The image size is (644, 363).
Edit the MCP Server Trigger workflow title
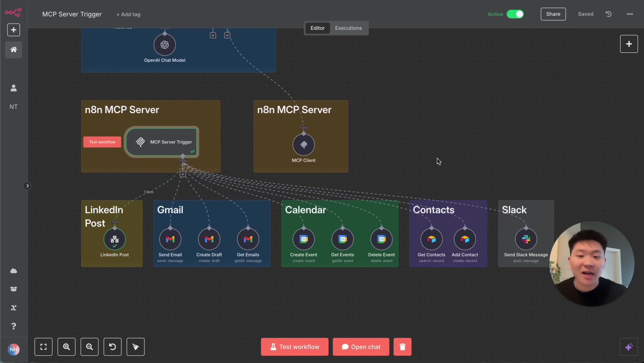point(72,14)
